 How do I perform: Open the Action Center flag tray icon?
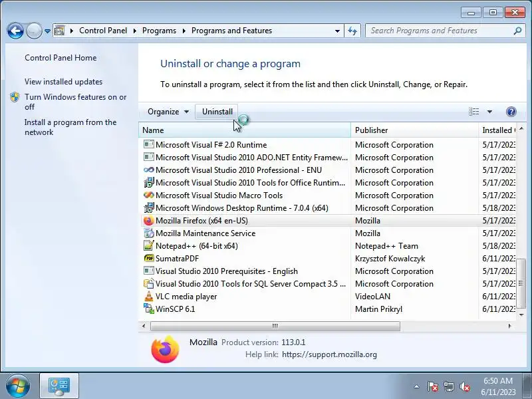pyautogui.click(x=433, y=386)
